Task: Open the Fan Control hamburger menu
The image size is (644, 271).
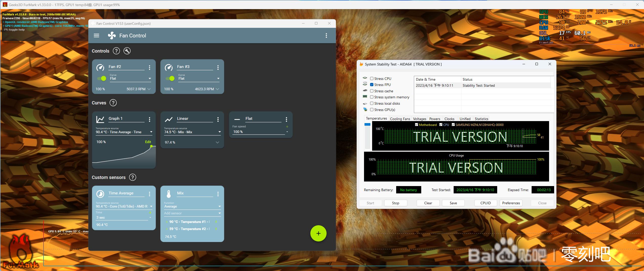Action: click(x=96, y=36)
